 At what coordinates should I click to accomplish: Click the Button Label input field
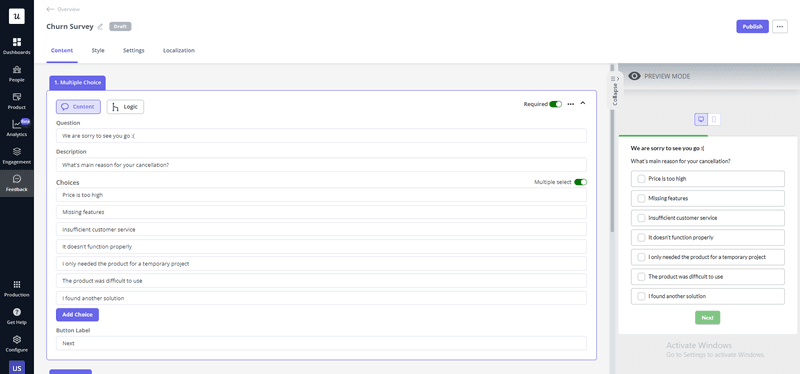pos(321,343)
